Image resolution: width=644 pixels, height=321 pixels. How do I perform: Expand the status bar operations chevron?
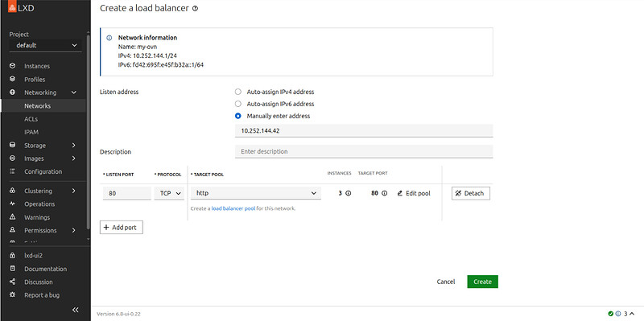(x=632, y=314)
